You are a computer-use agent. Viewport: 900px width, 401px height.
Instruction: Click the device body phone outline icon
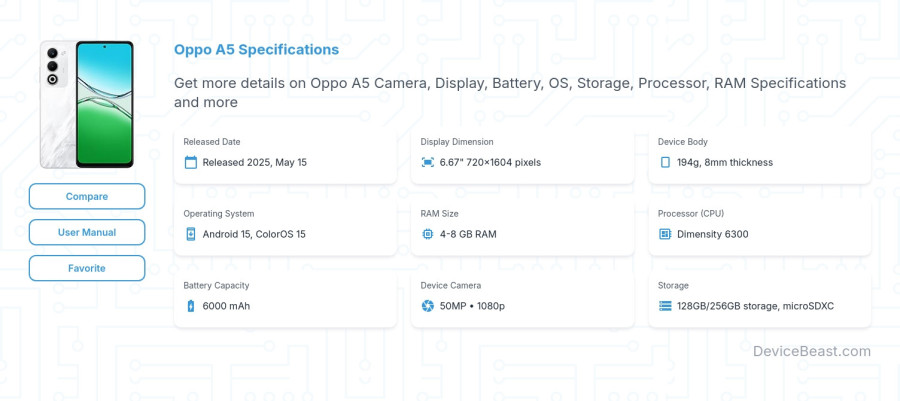[665, 162]
